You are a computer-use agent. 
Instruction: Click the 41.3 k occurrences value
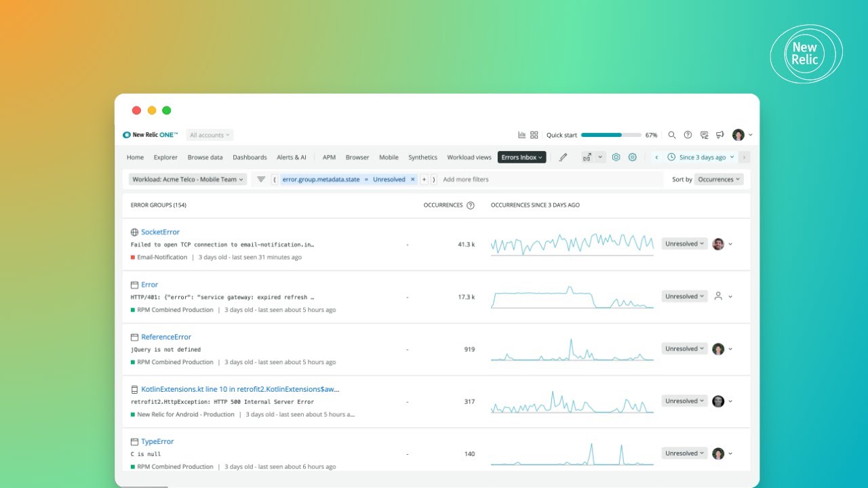466,245
